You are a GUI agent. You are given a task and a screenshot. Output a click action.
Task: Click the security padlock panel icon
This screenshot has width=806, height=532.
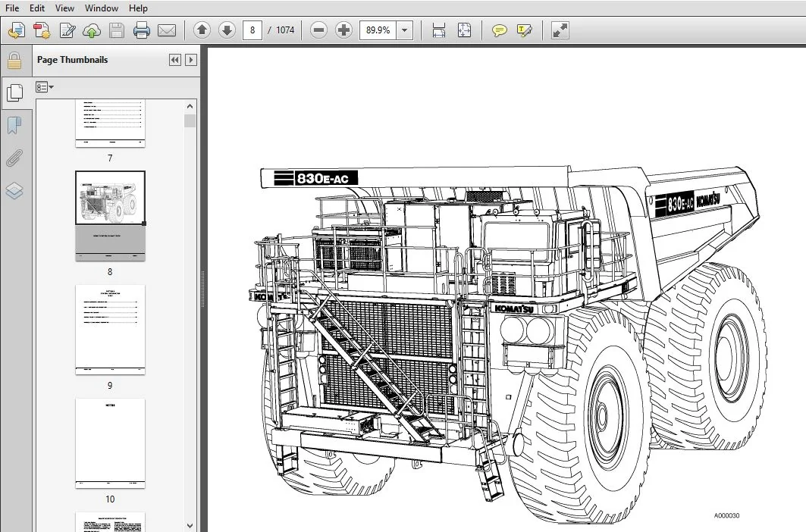tap(14, 60)
